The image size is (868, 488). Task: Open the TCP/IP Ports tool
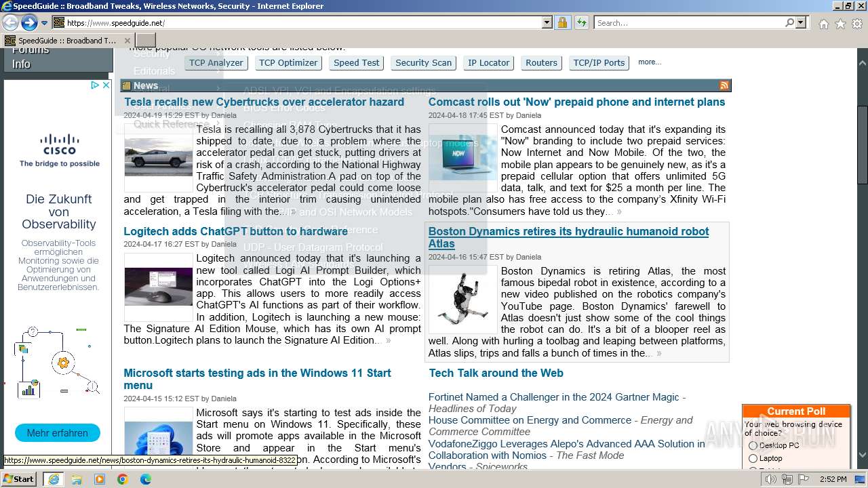[x=599, y=63]
